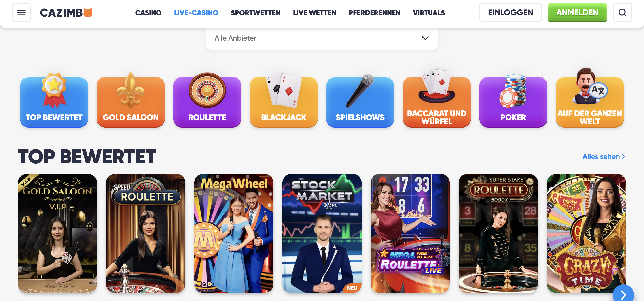Open the hamburger menu icon
Image resolution: width=644 pixels, height=301 pixels.
[21, 13]
